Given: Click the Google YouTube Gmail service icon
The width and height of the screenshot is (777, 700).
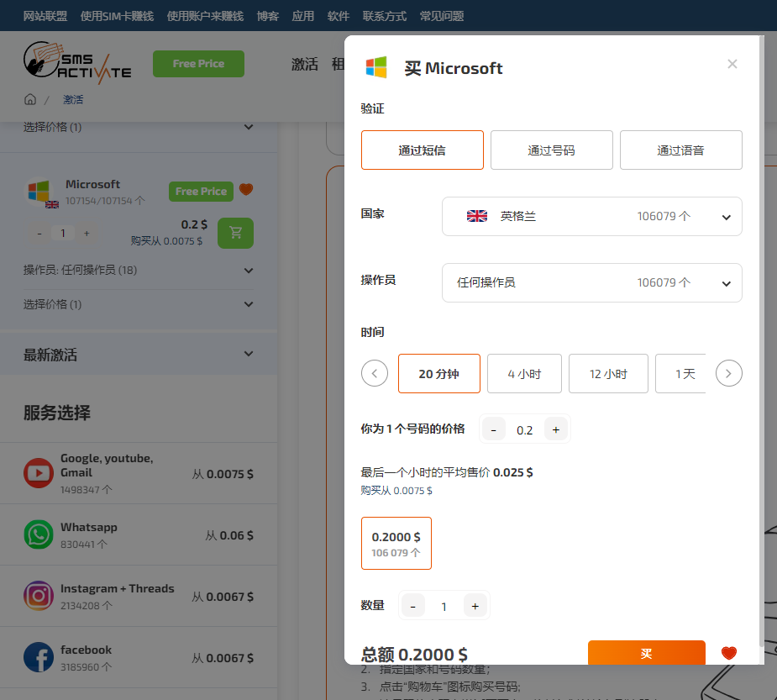Looking at the screenshot, I should (x=39, y=473).
